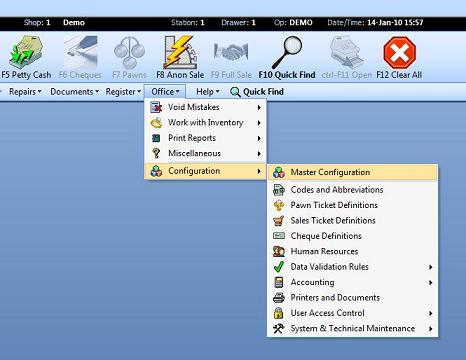This screenshot has height=360, width=466.
Task: Click the F9 Full Sale handshake icon
Action: tap(231, 52)
